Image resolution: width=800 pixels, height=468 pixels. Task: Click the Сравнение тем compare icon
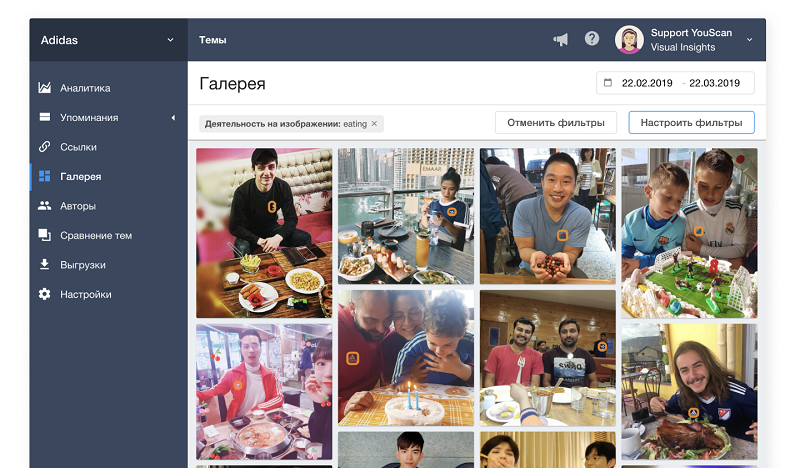pyautogui.click(x=44, y=235)
